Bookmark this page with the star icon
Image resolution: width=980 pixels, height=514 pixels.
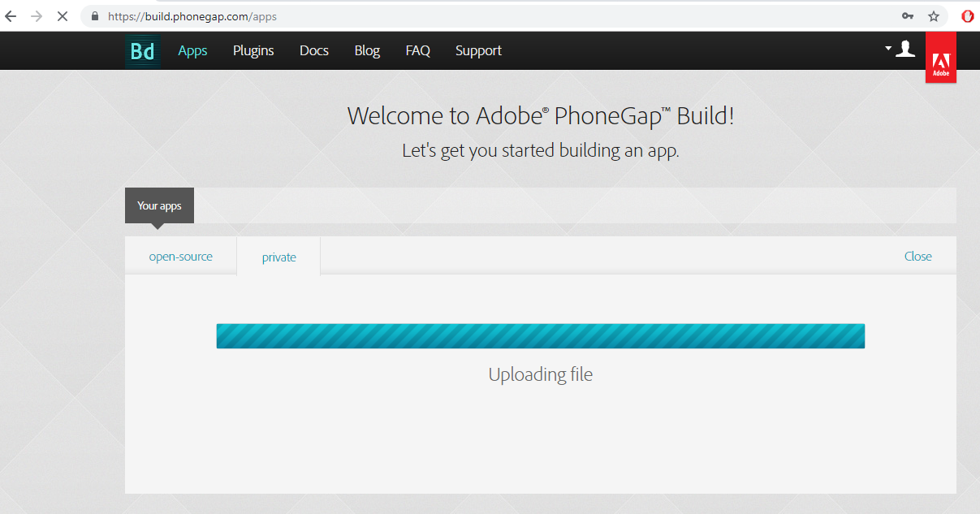click(935, 15)
